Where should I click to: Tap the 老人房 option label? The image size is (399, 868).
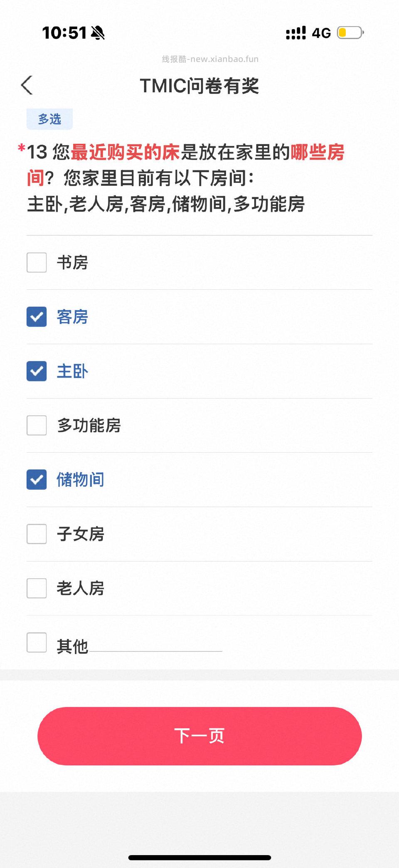click(81, 588)
